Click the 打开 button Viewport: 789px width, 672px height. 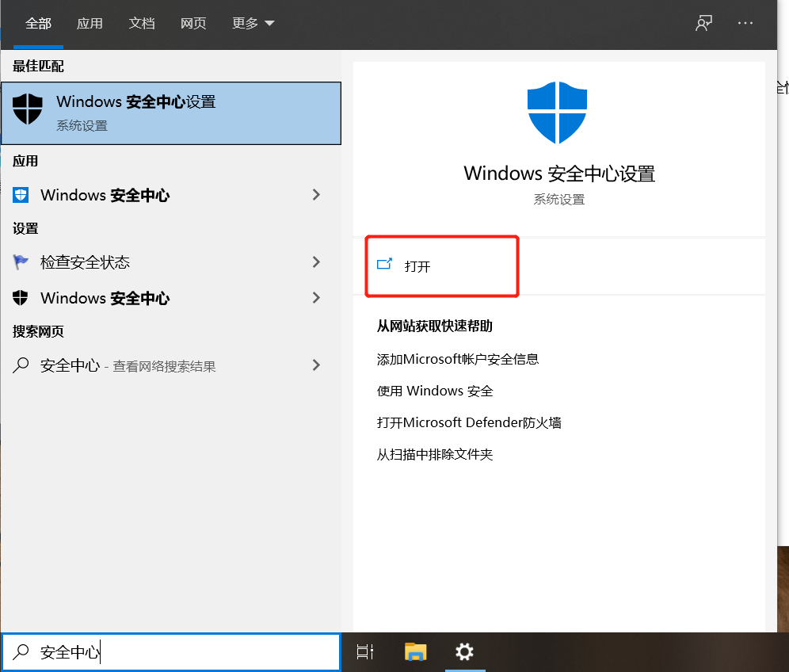pos(440,266)
